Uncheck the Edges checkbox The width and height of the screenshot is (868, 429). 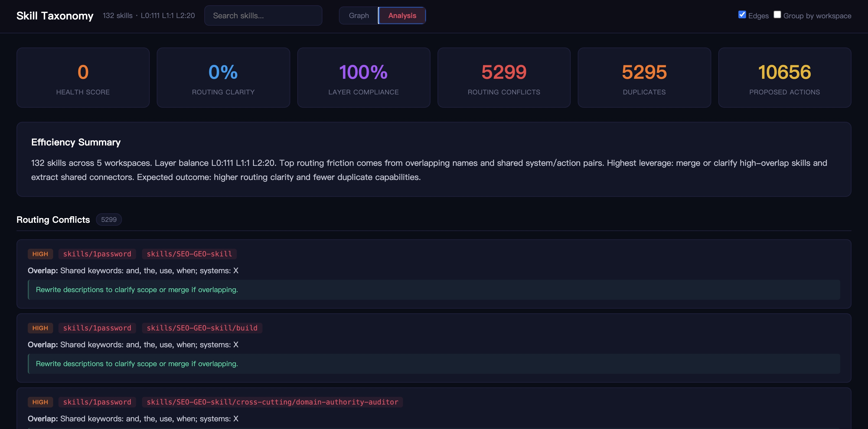(742, 14)
